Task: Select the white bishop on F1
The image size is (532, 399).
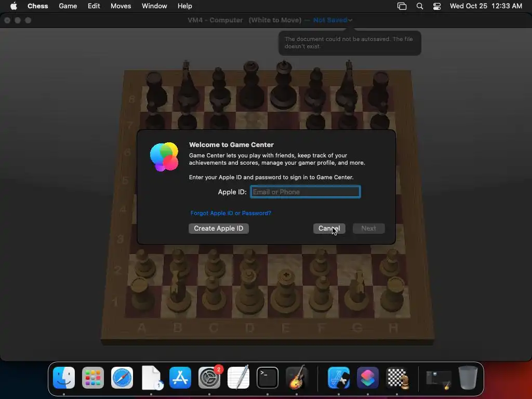Action: (x=321, y=294)
